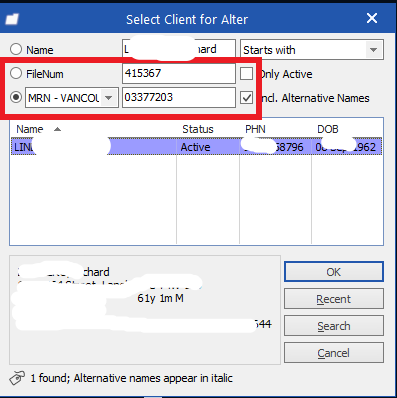Select the Active client row in results
Screen dimensions: 397x398
point(196,147)
